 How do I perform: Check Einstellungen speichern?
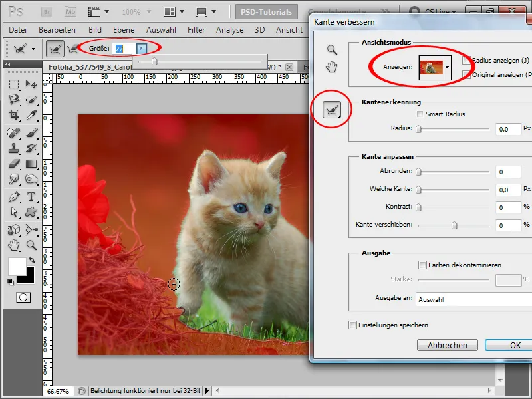click(x=353, y=325)
